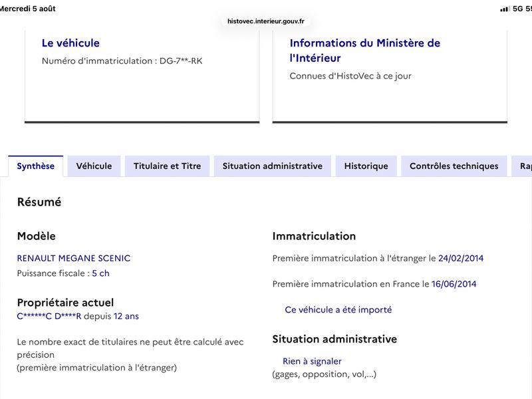This screenshot has height=399, width=532.
Task: Click the 12 ans ownership duration
Action: pyautogui.click(x=126, y=317)
